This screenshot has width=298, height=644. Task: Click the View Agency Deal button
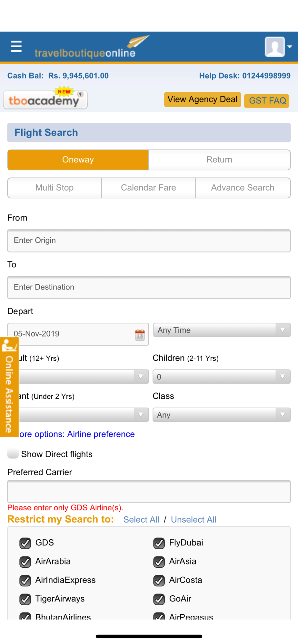click(x=203, y=99)
